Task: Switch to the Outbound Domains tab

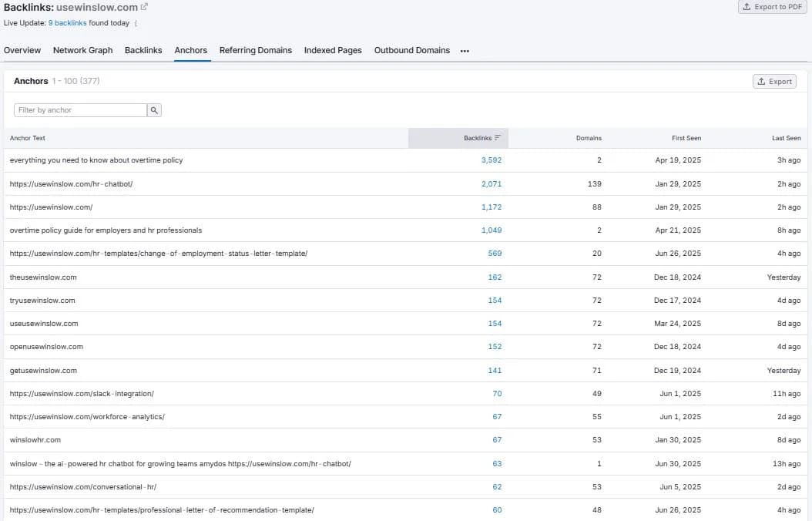Action: 412,50
